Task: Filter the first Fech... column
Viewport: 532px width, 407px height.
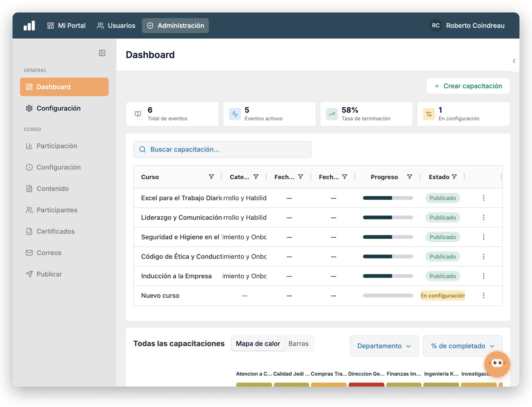Action: pos(301,177)
